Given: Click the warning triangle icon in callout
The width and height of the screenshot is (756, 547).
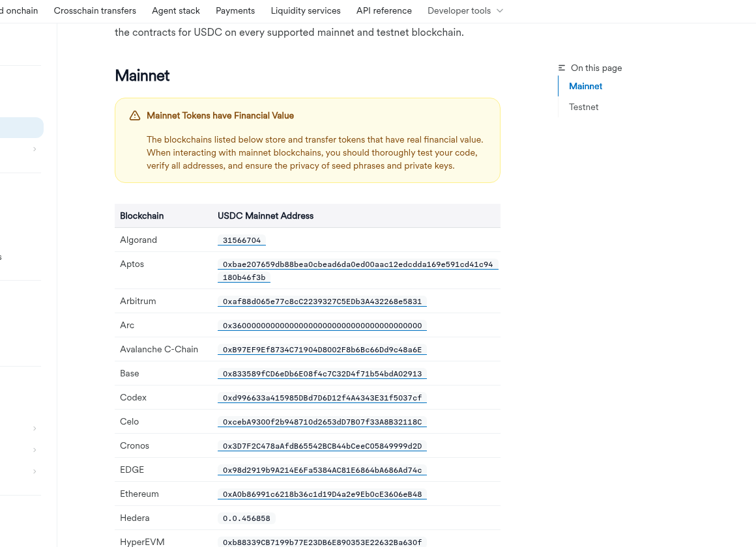Looking at the screenshot, I should (x=135, y=116).
